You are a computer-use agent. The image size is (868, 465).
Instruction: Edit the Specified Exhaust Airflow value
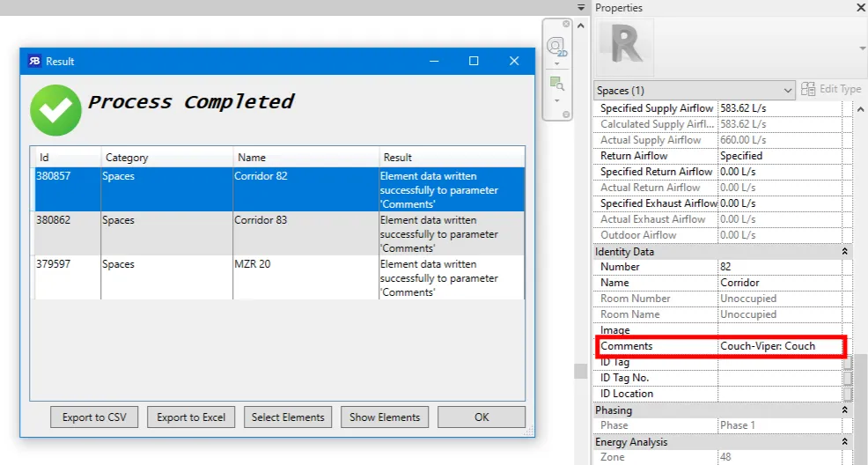tap(779, 203)
